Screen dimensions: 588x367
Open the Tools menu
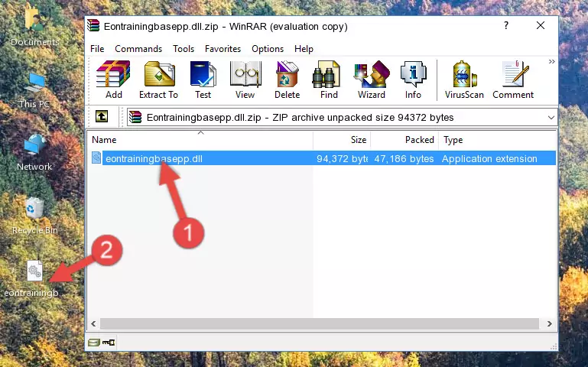coord(184,49)
